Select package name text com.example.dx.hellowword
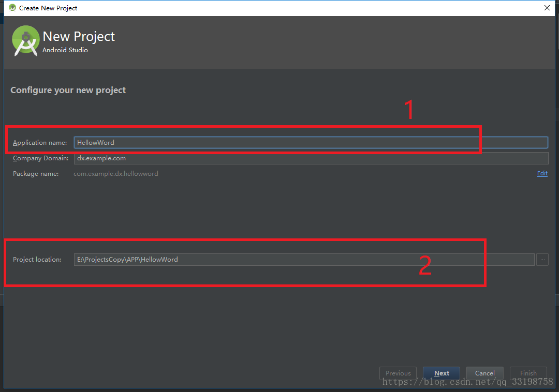Screen dimensions: 559x392 point(116,174)
